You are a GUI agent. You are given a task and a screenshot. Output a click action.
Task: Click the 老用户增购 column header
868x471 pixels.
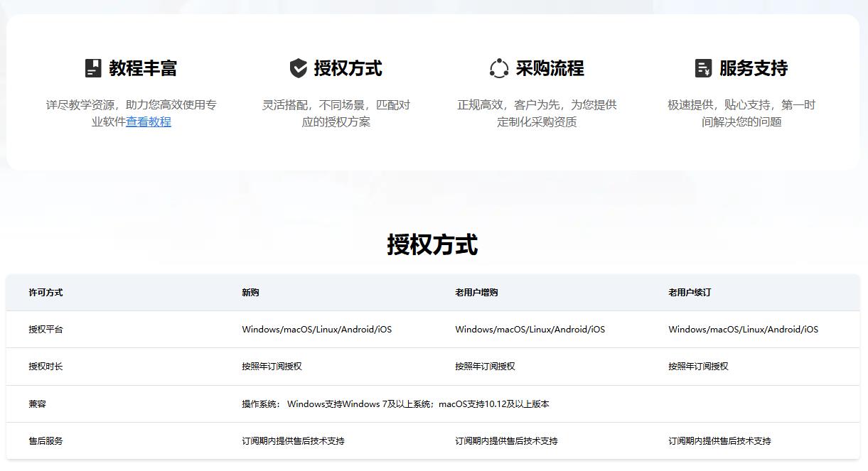click(x=476, y=293)
